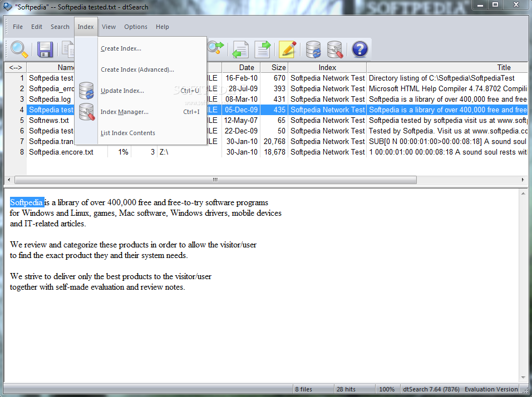
Task: Click the results list right scroll arrow
Action: pos(523,180)
